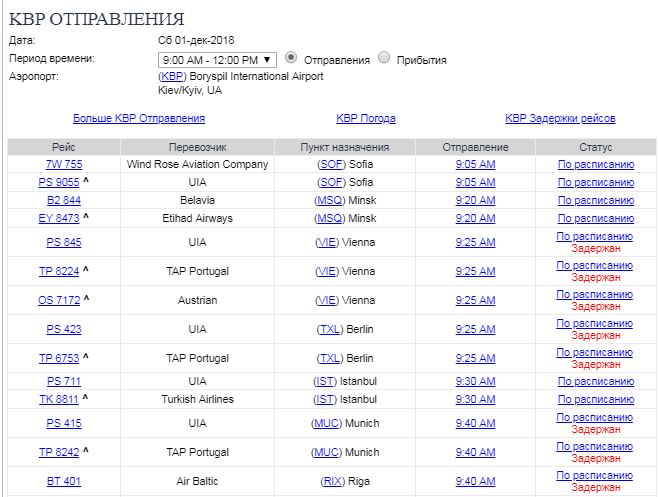Screen dimensions: 659x497
Task: Open the KBP Погода link
Action: (x=366, y=118)
